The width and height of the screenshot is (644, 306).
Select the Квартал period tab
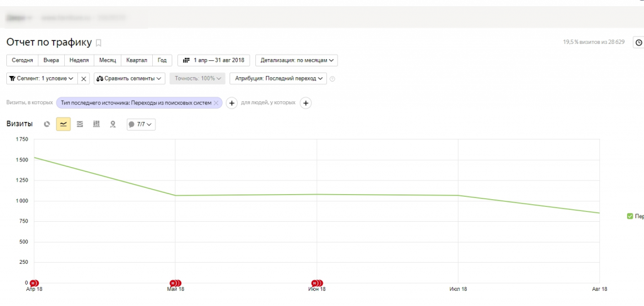pyautogui.click(x=136, y=60)
